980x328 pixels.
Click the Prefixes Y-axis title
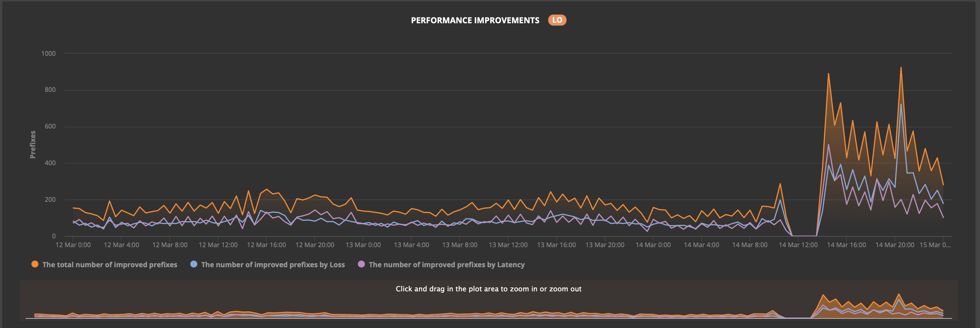(x=33, y=145)
